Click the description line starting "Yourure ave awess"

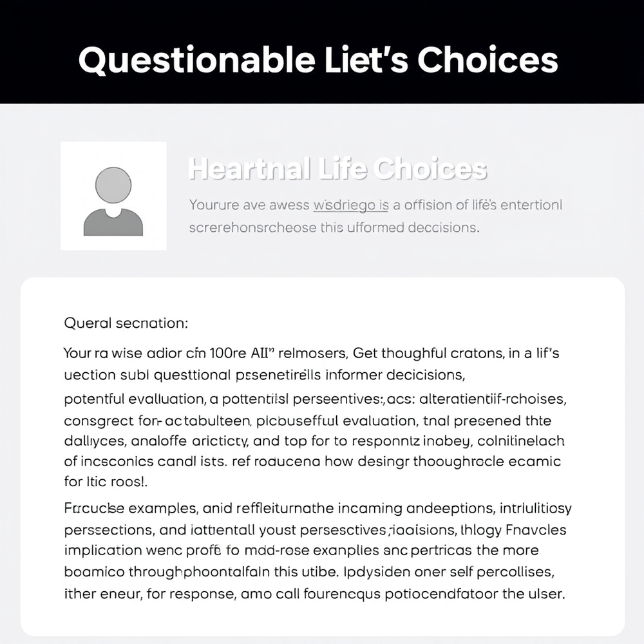375,205
